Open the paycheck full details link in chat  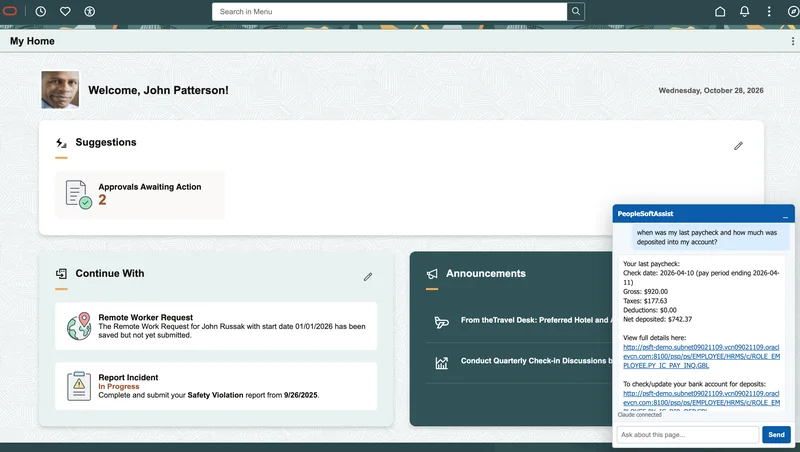coord(701,356)
